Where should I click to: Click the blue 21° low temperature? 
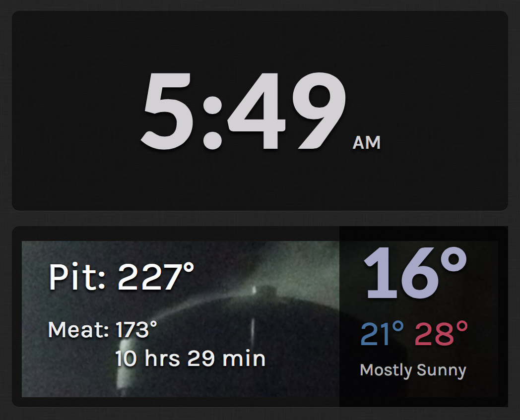[382, 334]
